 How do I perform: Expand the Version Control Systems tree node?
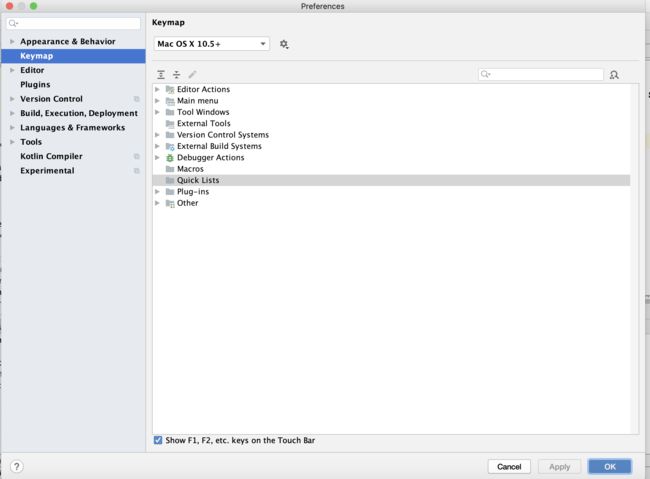coord(158,135)
